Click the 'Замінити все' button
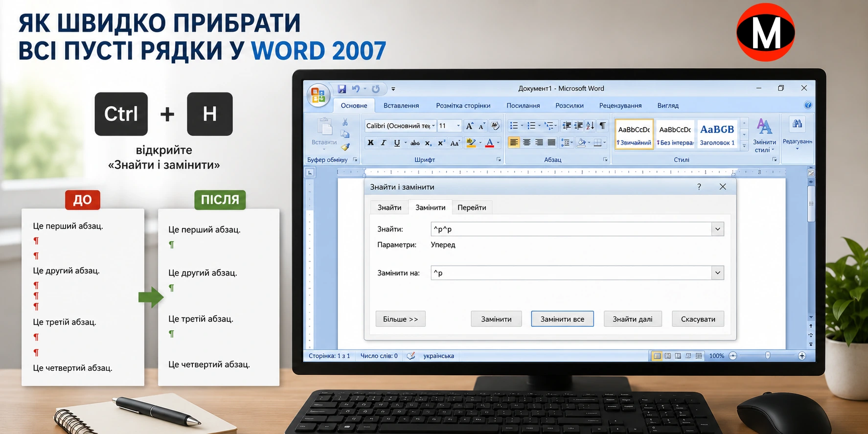The width and height of the screenshot is (868, 434). 562,319
